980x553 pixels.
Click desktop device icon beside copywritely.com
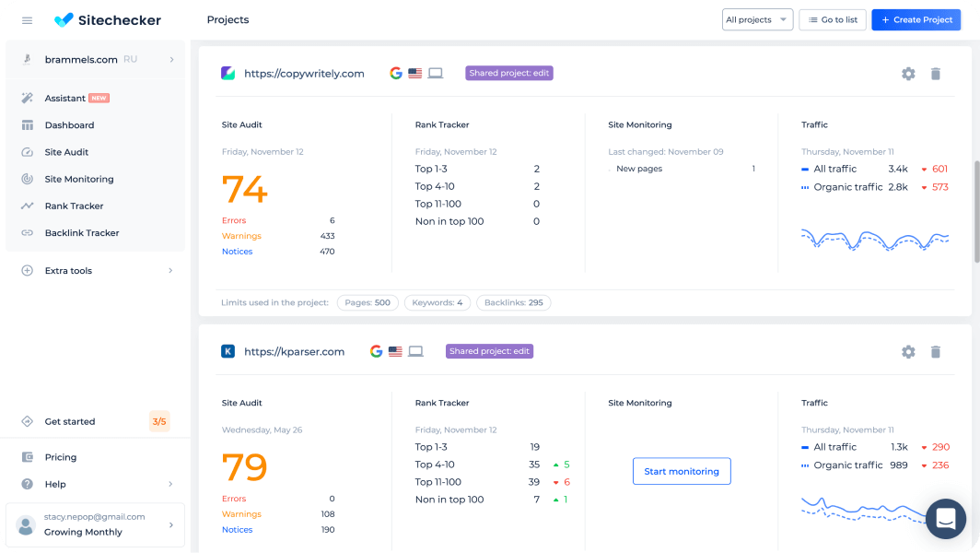tap(436, 73)
